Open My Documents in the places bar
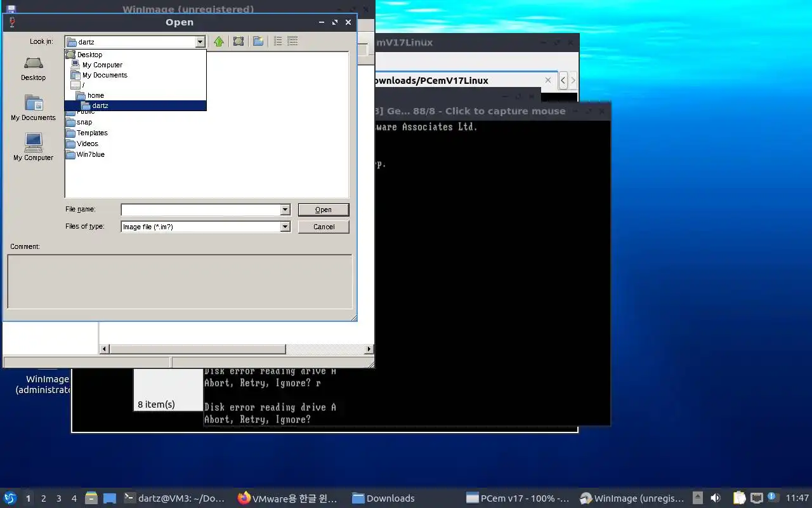 [33, 108]
